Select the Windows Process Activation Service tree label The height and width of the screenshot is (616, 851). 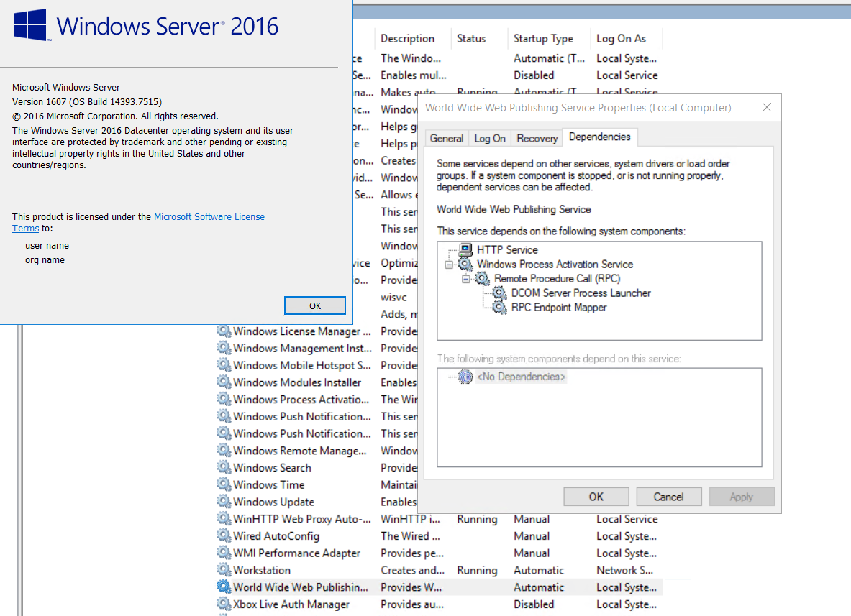555,264
